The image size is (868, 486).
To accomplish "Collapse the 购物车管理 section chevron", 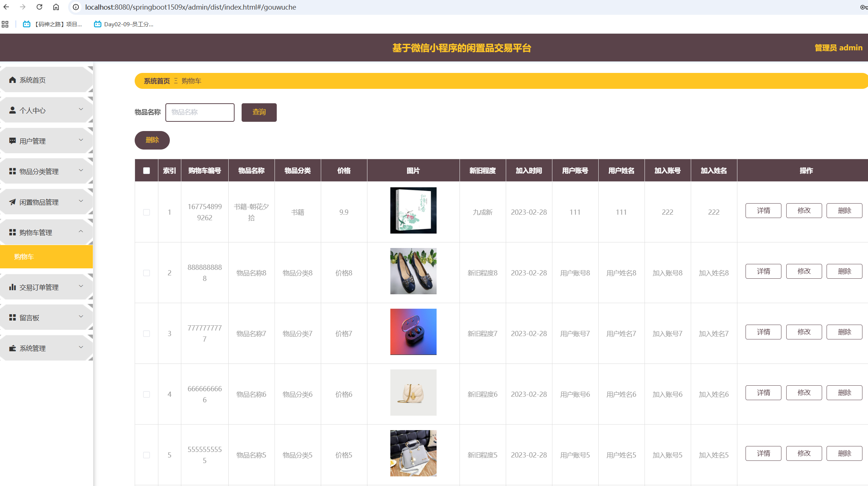I will (81, 231).
